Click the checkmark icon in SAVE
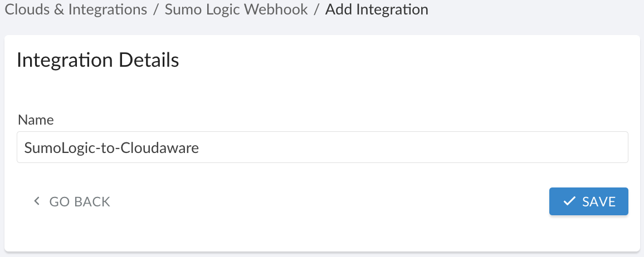Screen dimensions: 644x257 (x=569, y=201)
